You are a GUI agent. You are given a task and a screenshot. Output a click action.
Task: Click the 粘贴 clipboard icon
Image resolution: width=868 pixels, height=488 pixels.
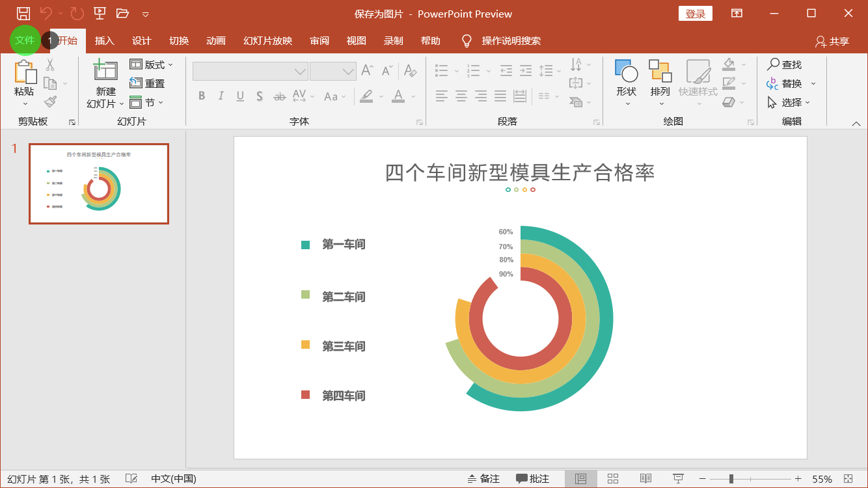tap(25, 72)
